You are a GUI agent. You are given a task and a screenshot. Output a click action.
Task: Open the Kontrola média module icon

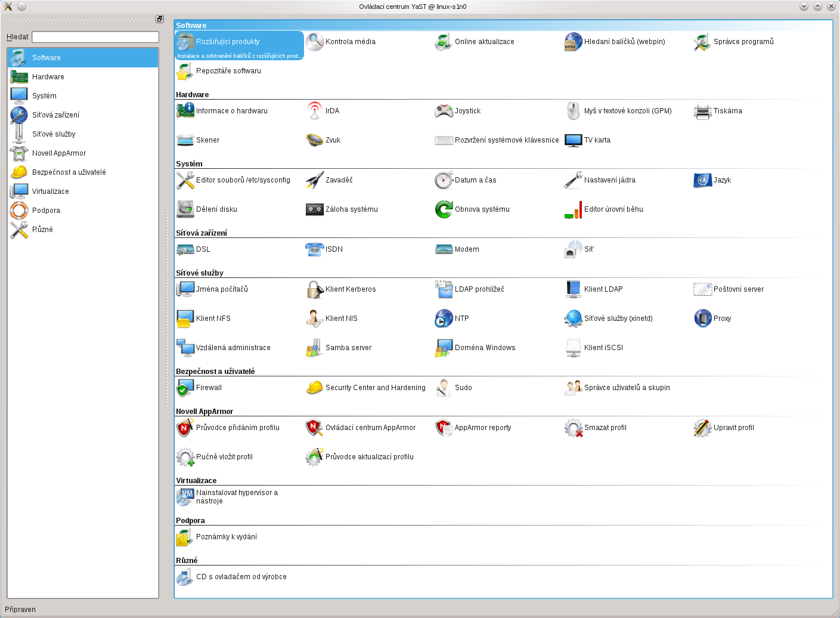[x=314, y=42]
